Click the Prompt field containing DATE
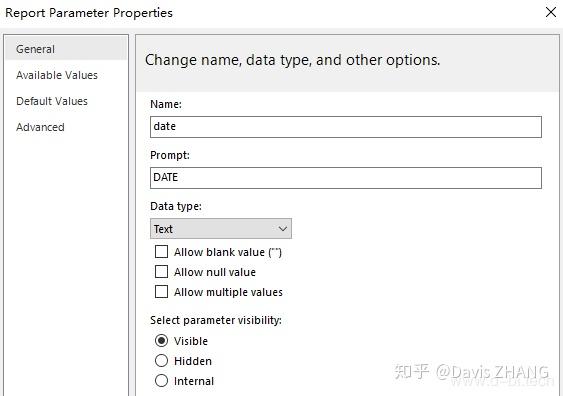The width and height of the screenshot is (563, 396). pyautogui.click(x=346, y=178)
